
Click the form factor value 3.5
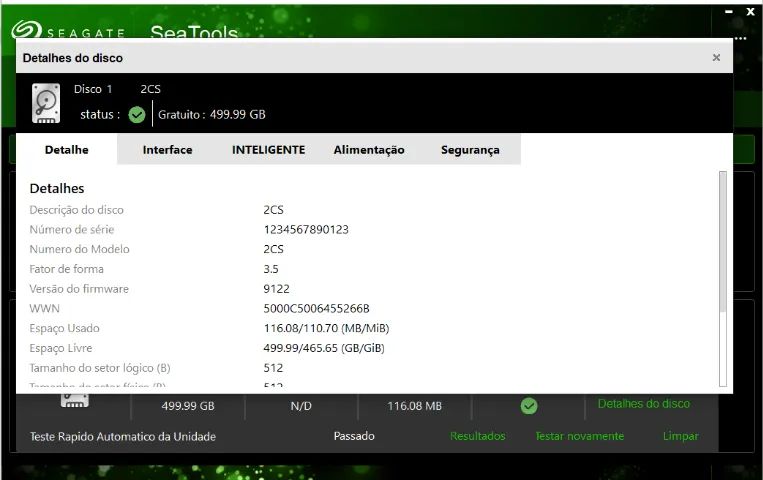coord(271,269)
